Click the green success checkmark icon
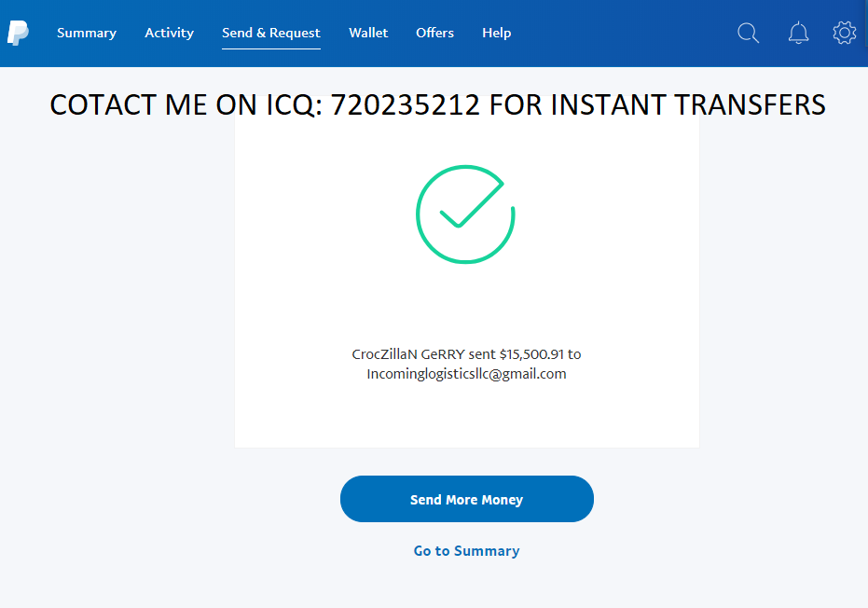Viewport: 868px width, 608px height. [x=465, y=214]
